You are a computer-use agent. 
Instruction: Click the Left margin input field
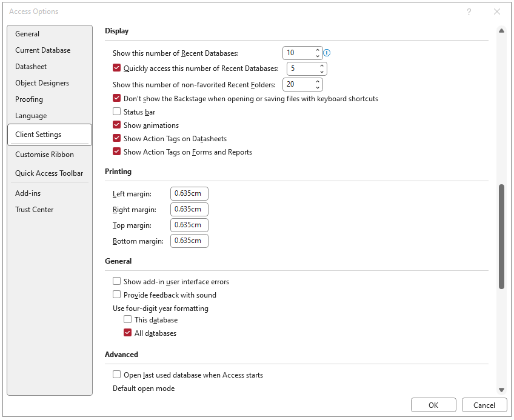(x=189, y=194)
